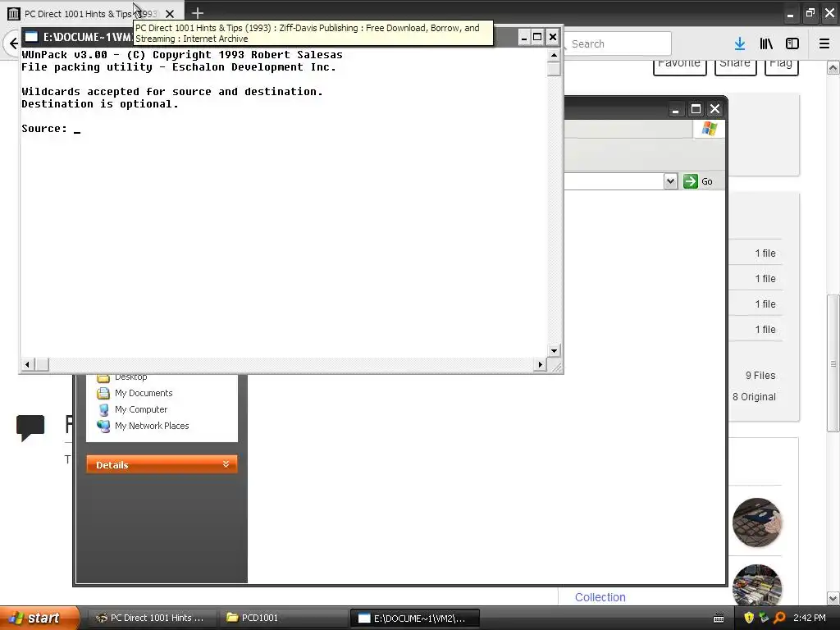
Task: Open My Documents in Explorer sidebar
Action: tap(144, 393)
